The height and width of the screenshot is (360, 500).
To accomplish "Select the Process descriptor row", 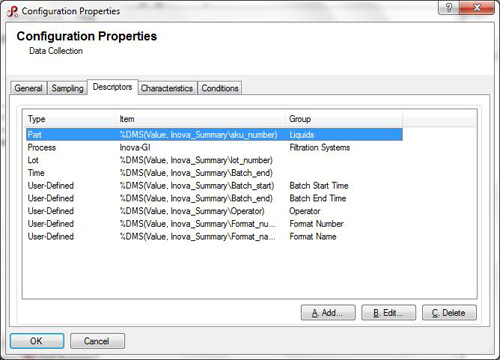I will tap(214, 147).
